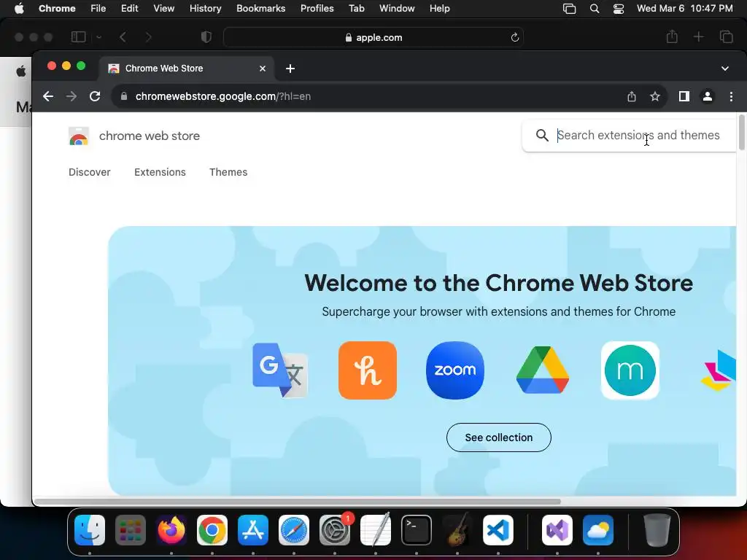Open Finder from the Dock
Image resolution: width=747 pixels, height=560 pixels.
point(90,530)
